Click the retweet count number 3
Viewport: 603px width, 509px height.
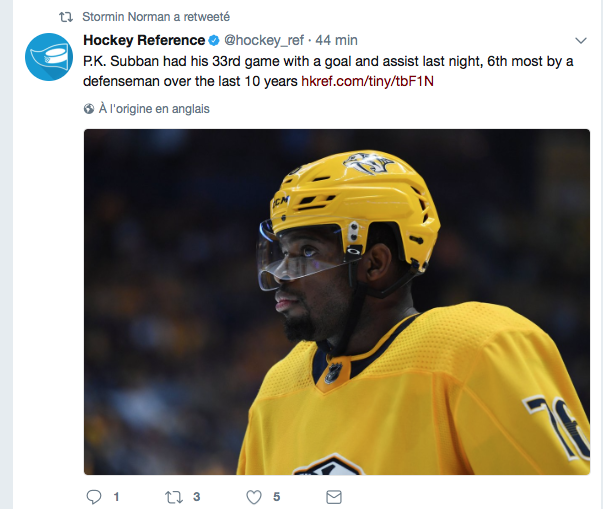pos(197,497)
